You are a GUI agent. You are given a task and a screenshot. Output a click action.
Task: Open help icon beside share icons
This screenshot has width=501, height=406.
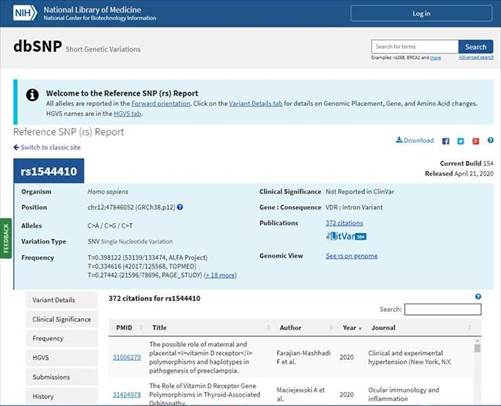point(490,140)
